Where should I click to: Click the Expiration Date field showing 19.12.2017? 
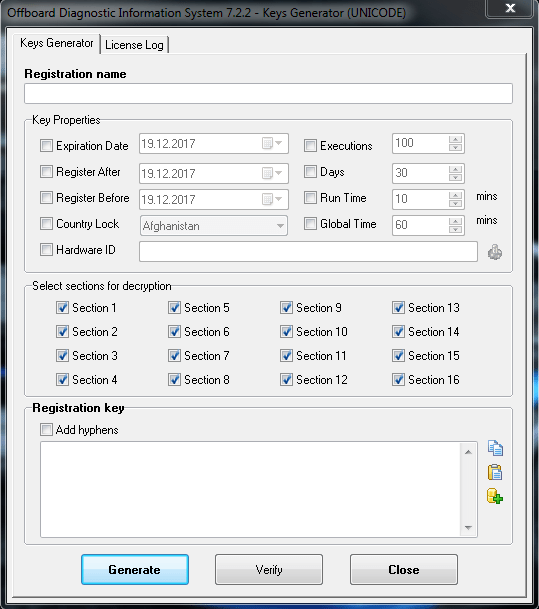(214, 144)
